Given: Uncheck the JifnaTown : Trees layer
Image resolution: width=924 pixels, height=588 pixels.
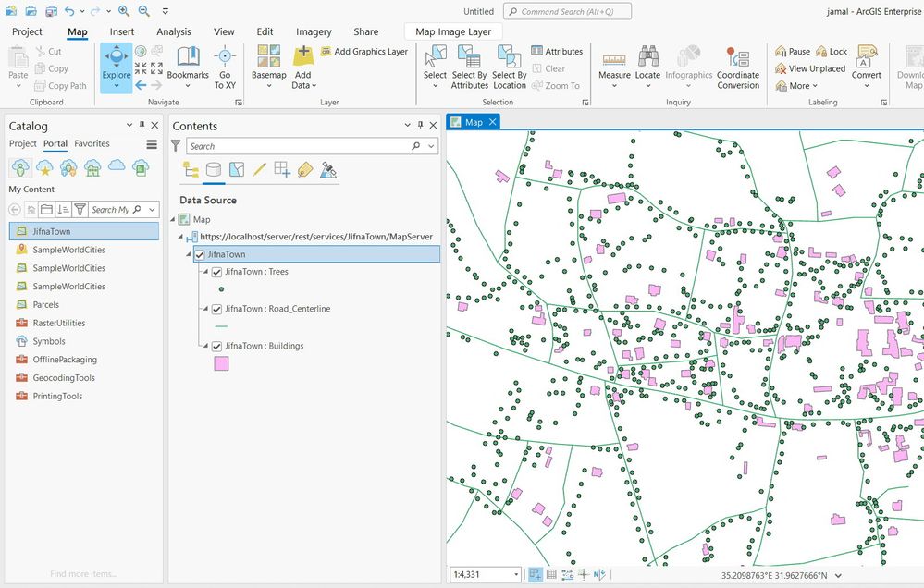Looking at the screenshot, I should click(217, 273).
